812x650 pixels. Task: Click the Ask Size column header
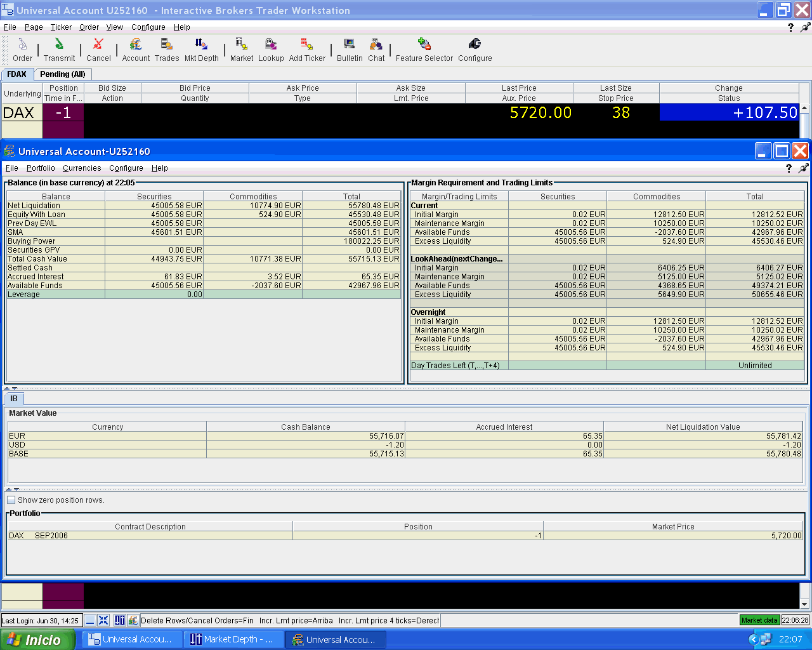tap(411, 88)
